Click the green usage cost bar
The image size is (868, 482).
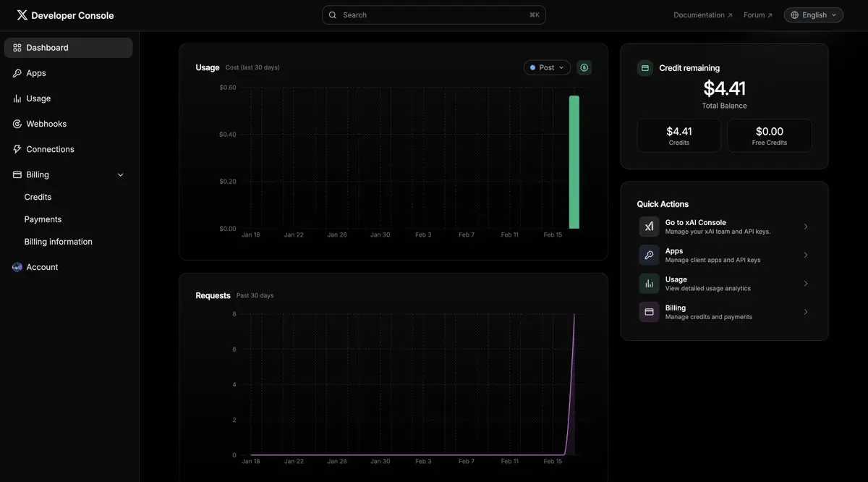pos(574,162)
